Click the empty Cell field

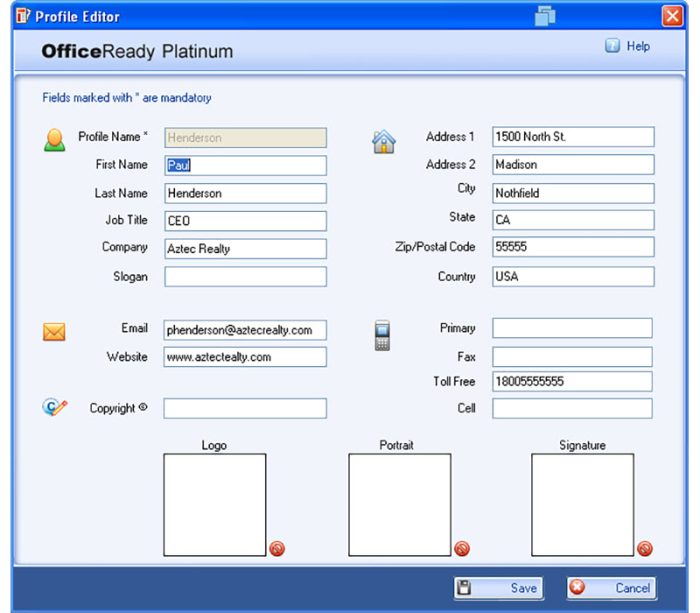click(572, 409)
